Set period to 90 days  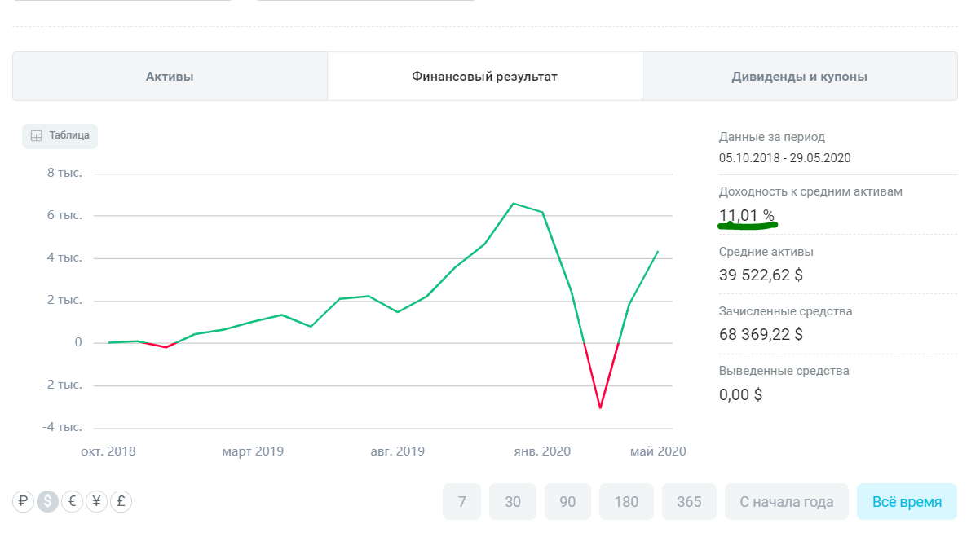568,502
